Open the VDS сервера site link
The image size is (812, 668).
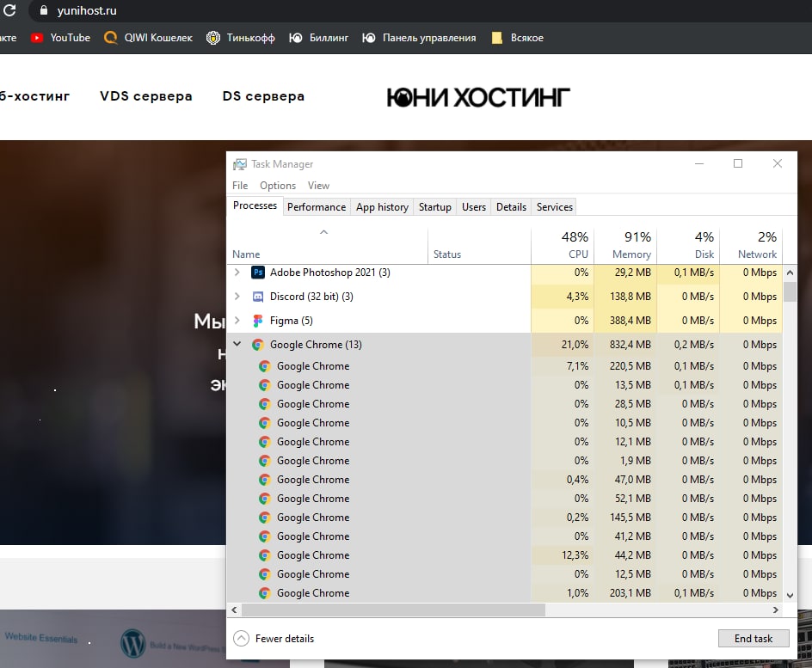click(x=146, y=96)
